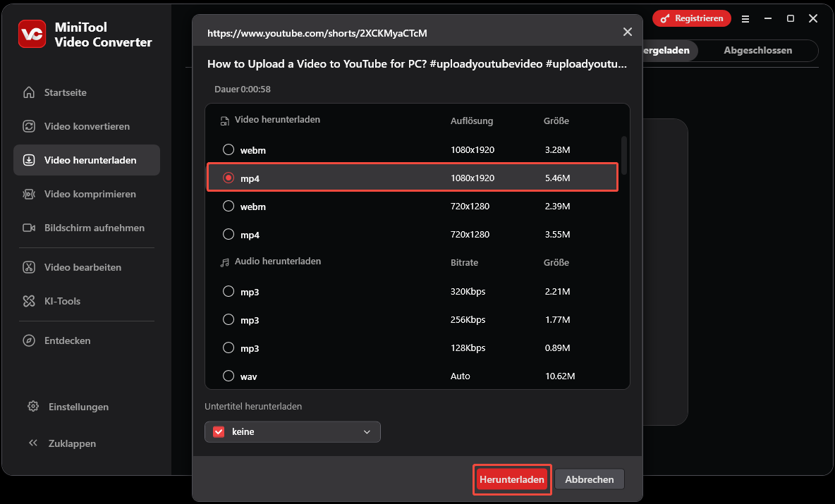Select the mp4 720x1280 radio button
The image size is (835, 504).
tap(228, 234)
